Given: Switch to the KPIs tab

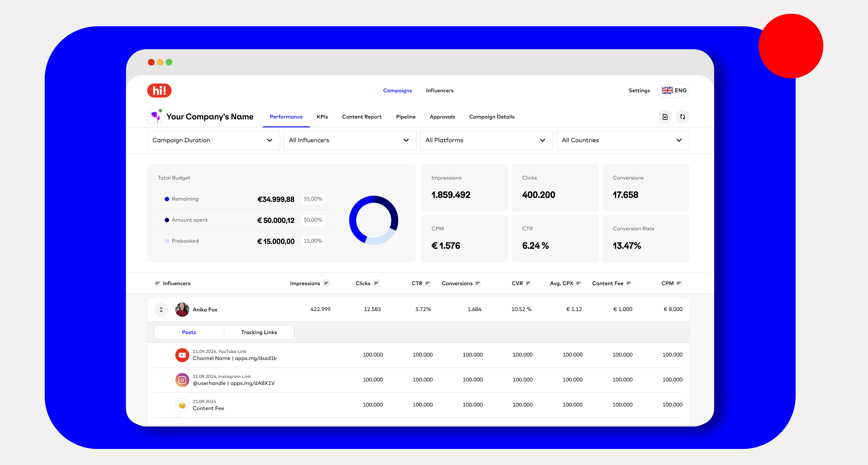Looking at the screenshot, I should pos(322,117).
